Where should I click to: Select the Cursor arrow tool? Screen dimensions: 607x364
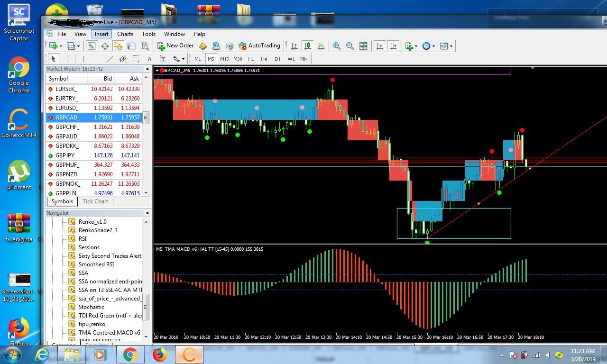pyautogui.click(x=54, y=59)
